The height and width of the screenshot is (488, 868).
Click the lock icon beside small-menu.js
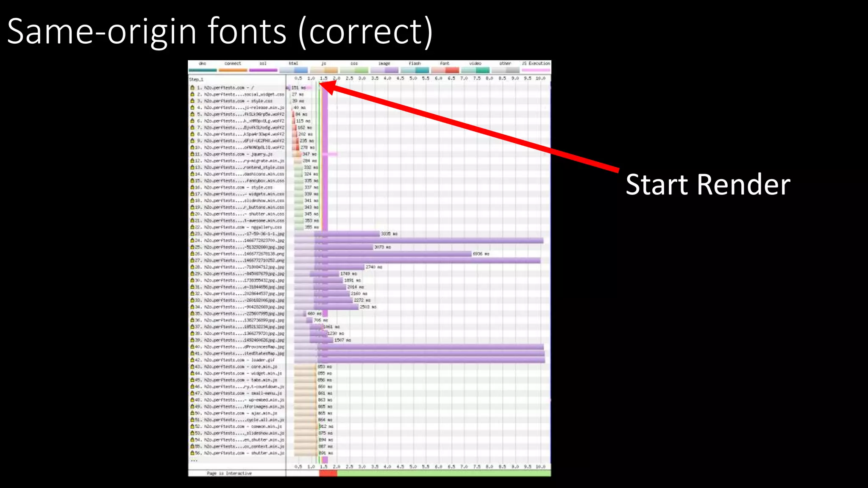click(192, 393)
